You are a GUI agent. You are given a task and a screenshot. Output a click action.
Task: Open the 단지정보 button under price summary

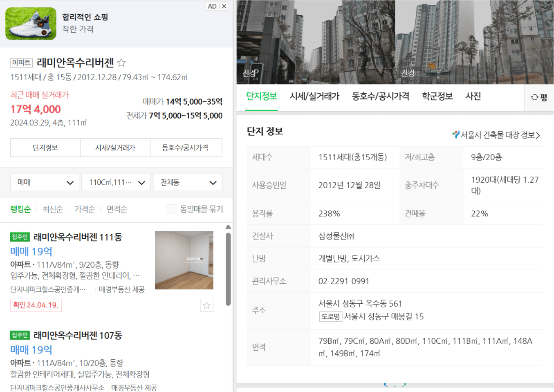[45, 148]
